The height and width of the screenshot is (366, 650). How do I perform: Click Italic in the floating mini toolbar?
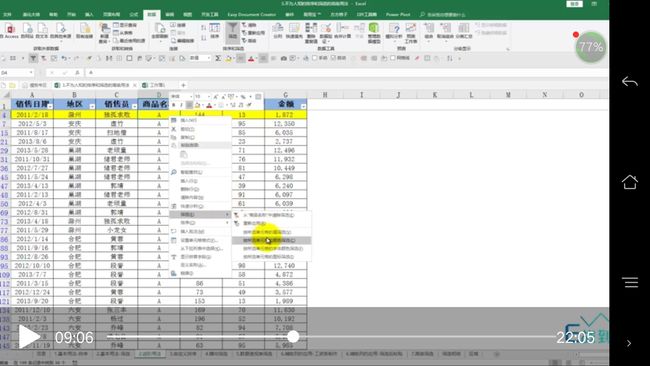pyautogui.click(x=181, y=105)
